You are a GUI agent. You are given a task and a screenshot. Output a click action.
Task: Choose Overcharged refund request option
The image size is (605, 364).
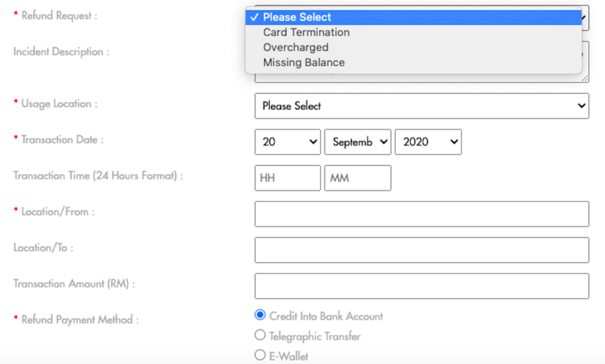[x=413, y=48]
